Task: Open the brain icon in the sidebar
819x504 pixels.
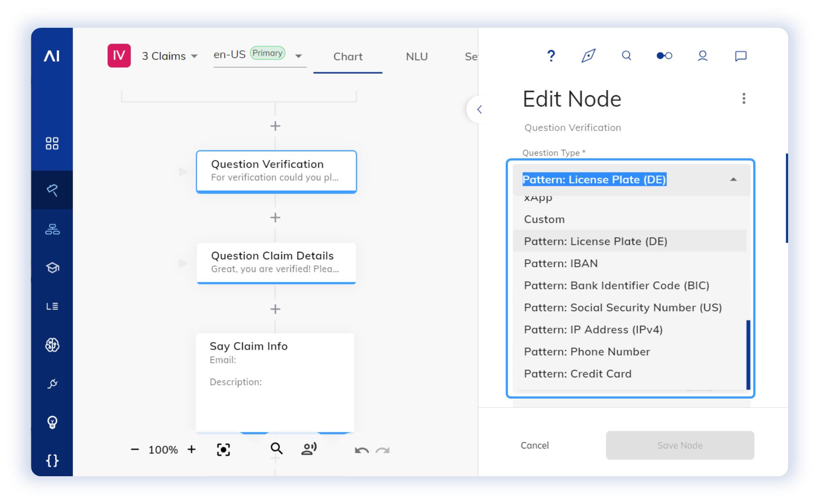Action: click(52, 345)
